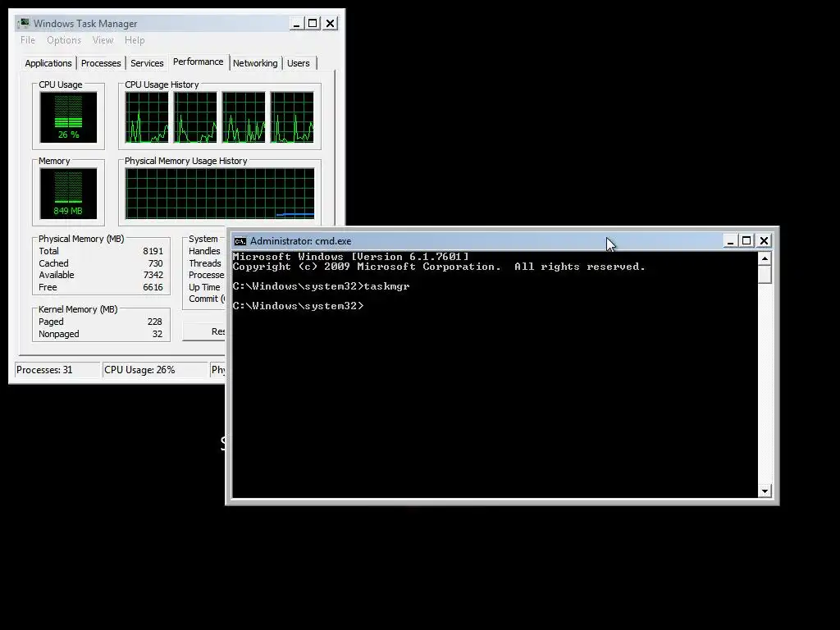Click the Administrator: cmd.exe title text
This screenshot has width=840, height=630.
coord(300,241)
